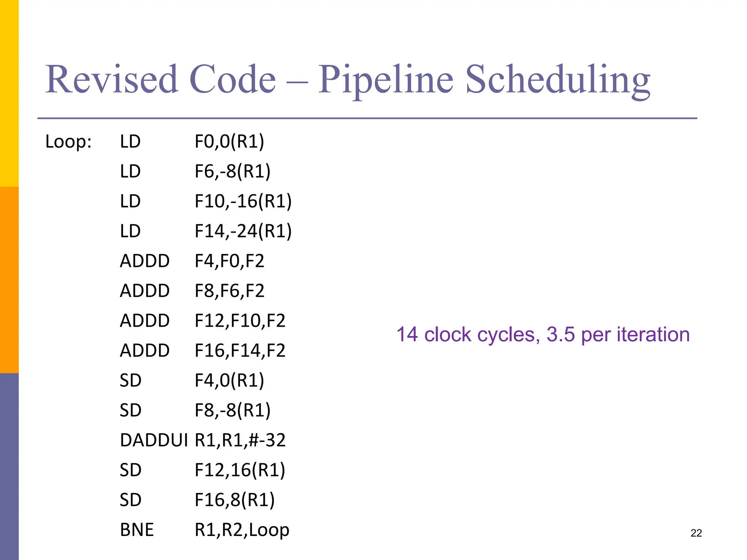Select ADDD F16,F14,F2 instruction
Image resolution: width=747 pixels, height=560 pixels.
(202, 351)
